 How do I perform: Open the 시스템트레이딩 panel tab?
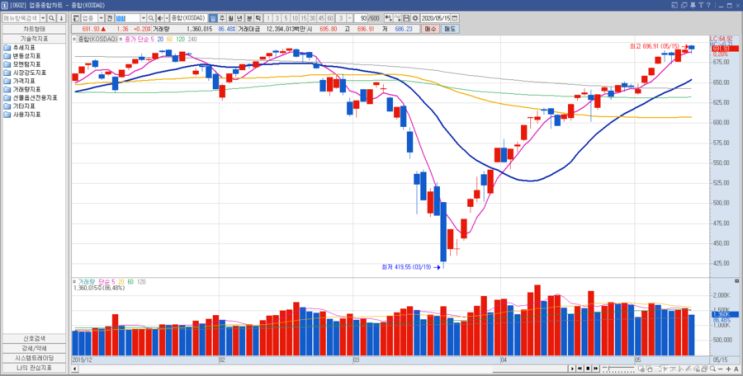(34, 358)
